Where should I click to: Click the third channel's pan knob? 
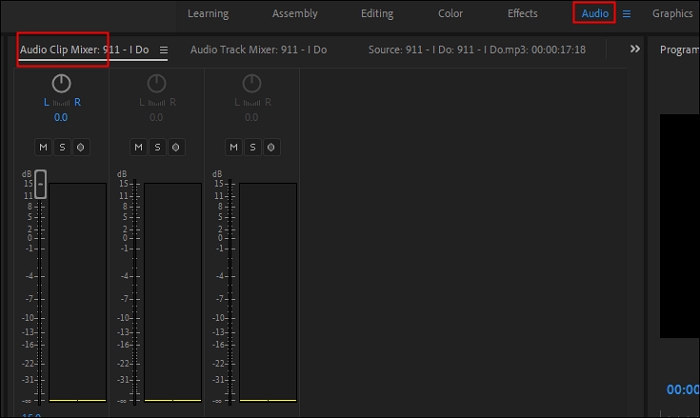[x=252, y=84]
